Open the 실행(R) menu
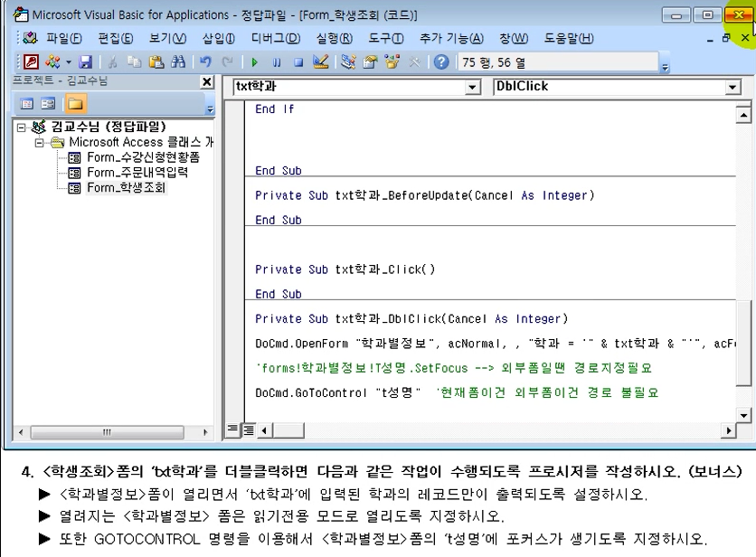The width and height of the screenshot is (756, 557). [x=334, y=38]
